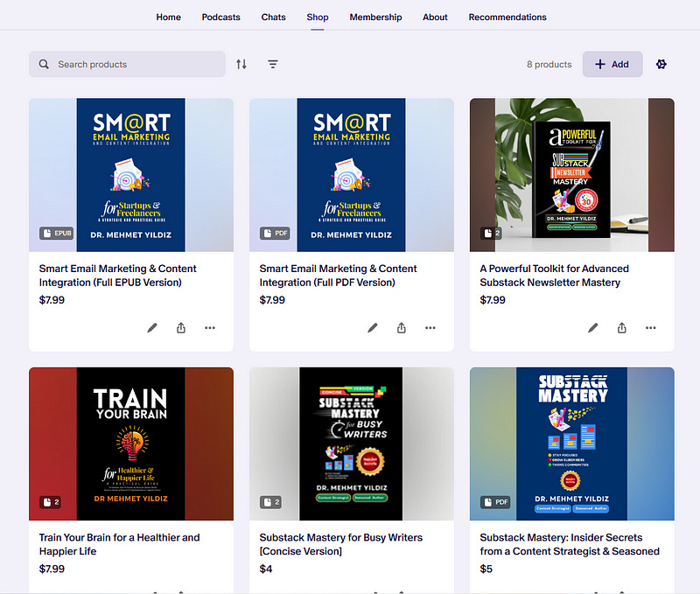Edit the Powerful Toolkit product
700x594 pixels.
[x=593, y=328]
